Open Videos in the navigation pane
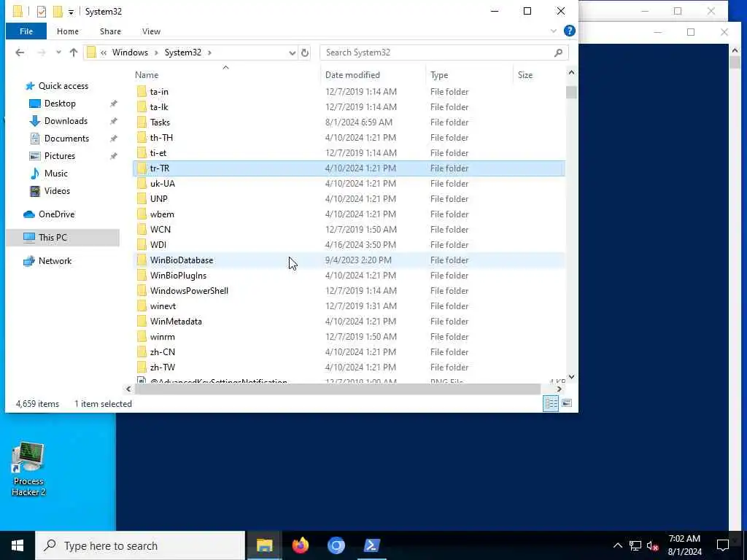 point(57,191)
